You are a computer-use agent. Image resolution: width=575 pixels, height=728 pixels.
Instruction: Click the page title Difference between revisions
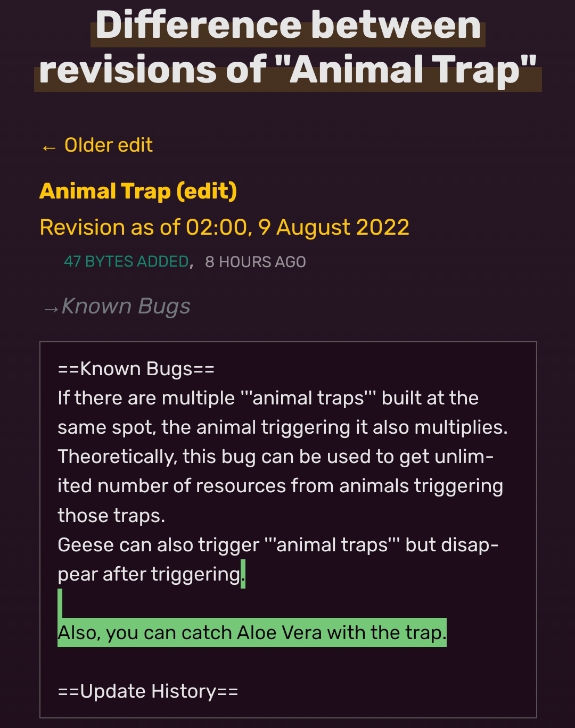pyautogui.click(x=287, y=45)
